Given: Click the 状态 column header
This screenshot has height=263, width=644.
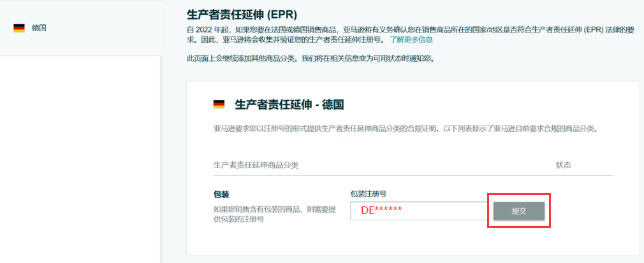Looking at the screenshot, I should point(564,166).
